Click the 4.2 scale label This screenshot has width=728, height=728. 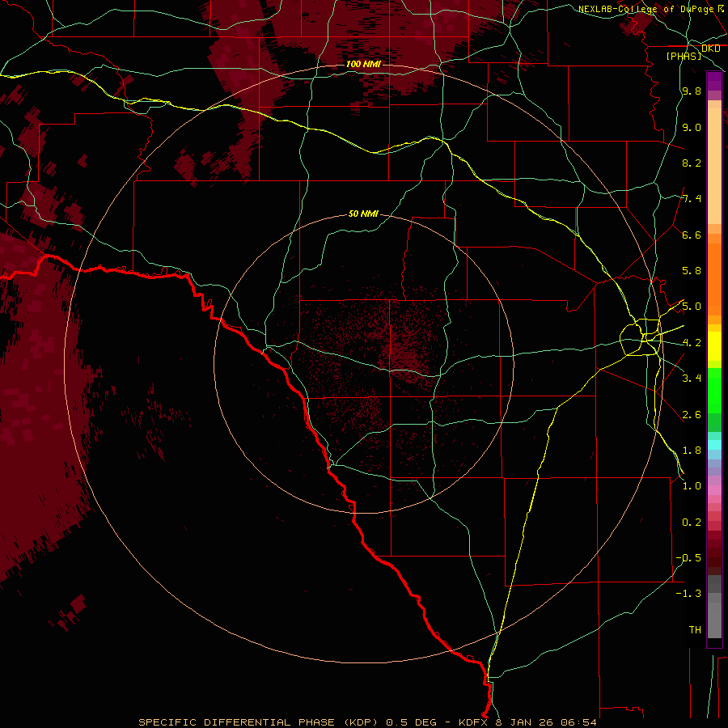pyautogui.click(x=692, y=343)
